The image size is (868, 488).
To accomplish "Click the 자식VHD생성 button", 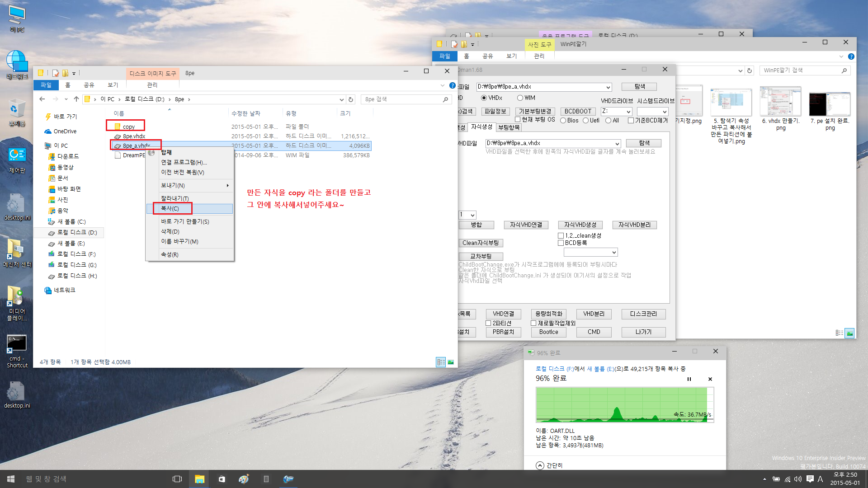I will click(x=580, y=225).
